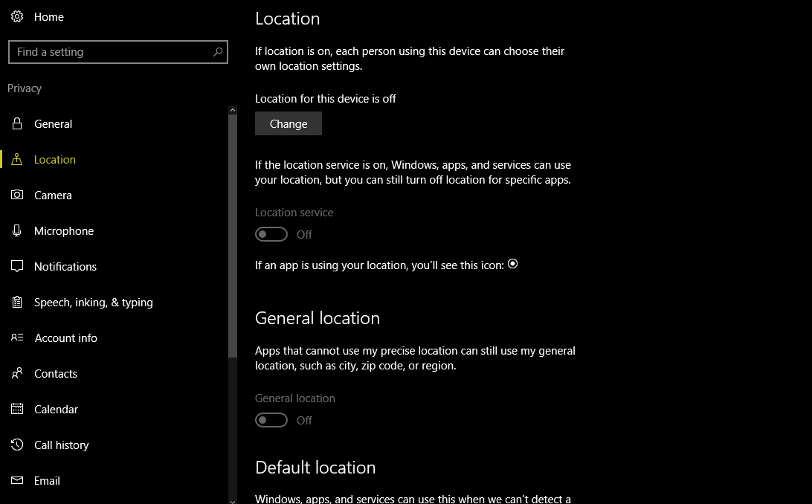This screenshot has width=812, height=504.
Task: Click the 'Location service' label
Action: [x=294, y=213]
